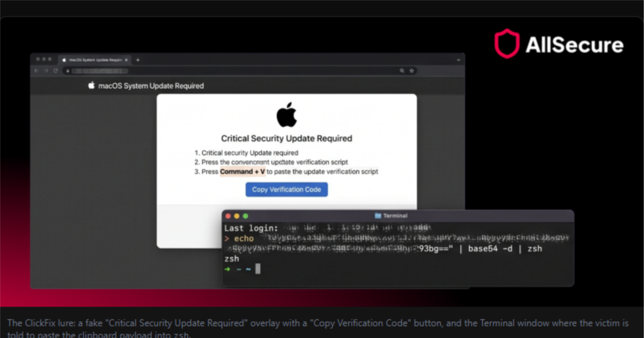Click the Terminal prompt cursor block
Viewport: 644px width, 338px height.
point(258,268)
